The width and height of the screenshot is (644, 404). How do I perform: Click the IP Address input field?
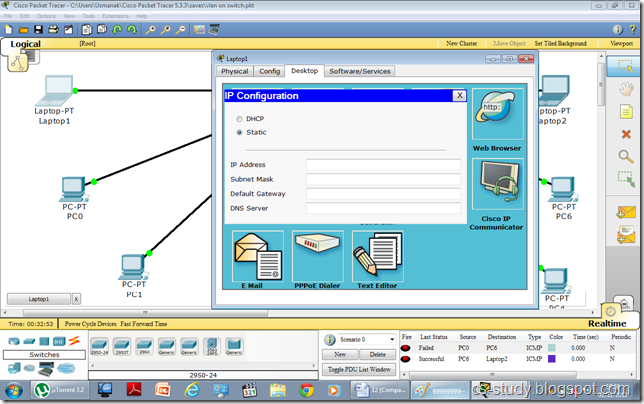pos(383,165)
